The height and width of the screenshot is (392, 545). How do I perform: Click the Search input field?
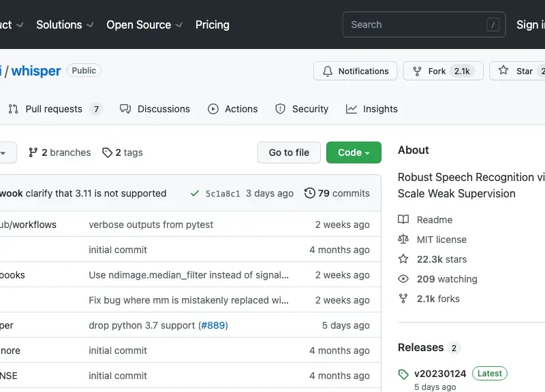tap(424, 24)
